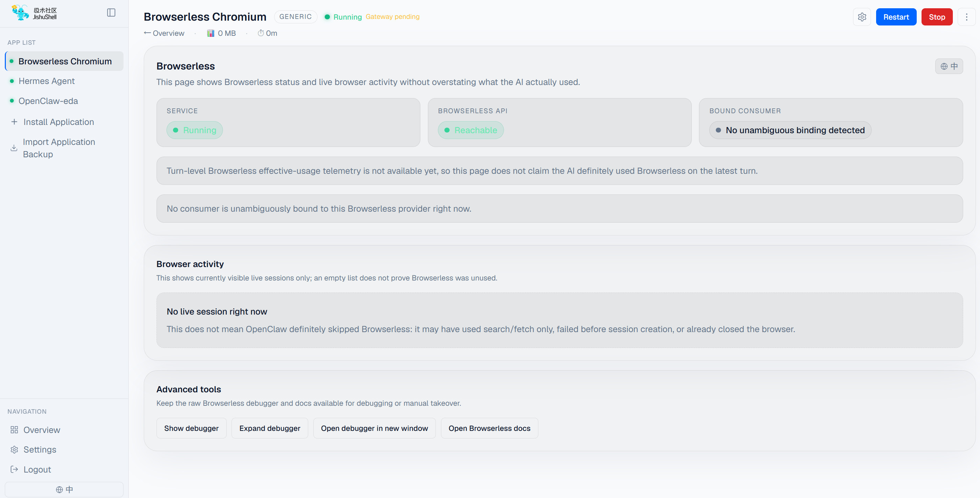Click the Settings gear icon in navigation
The width and height of the screenshot is (980, 498).
coord(14,450)
